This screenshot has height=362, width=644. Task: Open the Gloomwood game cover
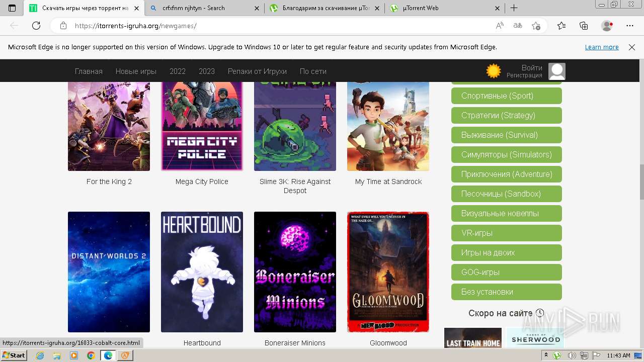pyautogui.click(x=388, y=272)
